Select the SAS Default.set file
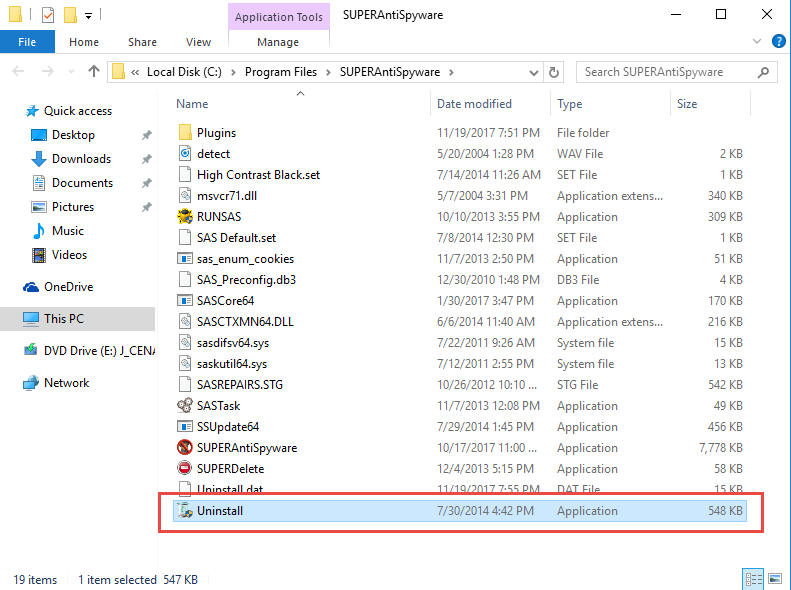This screenshot has width=791, height=590. point(236,238)
